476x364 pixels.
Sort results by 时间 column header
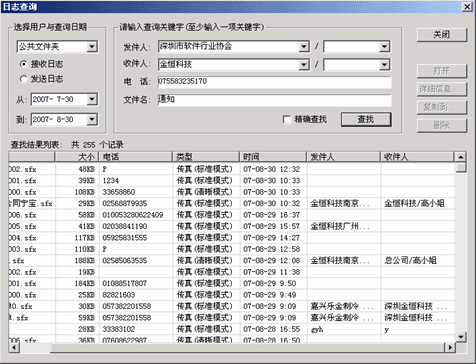tap(273, 157)
